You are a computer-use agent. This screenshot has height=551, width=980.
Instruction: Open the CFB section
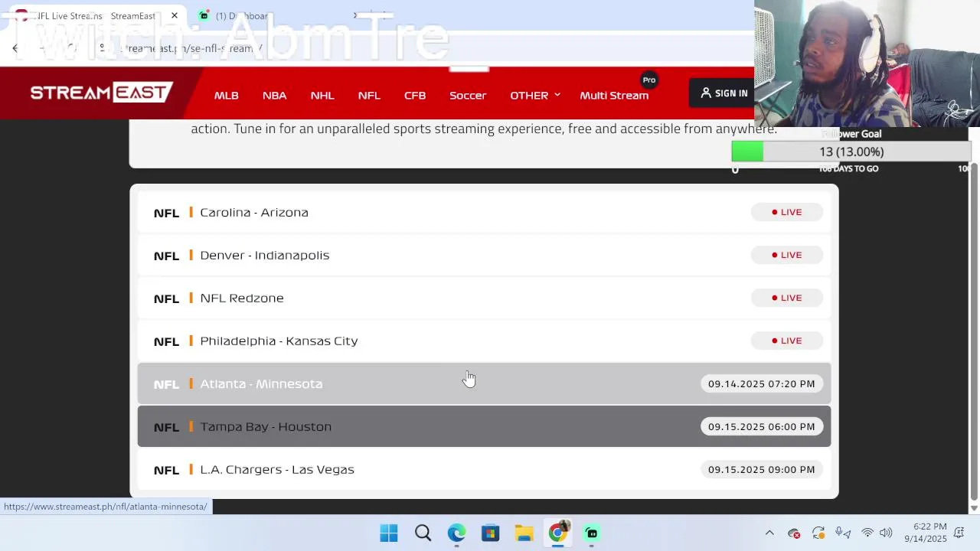tap(415, 96)
